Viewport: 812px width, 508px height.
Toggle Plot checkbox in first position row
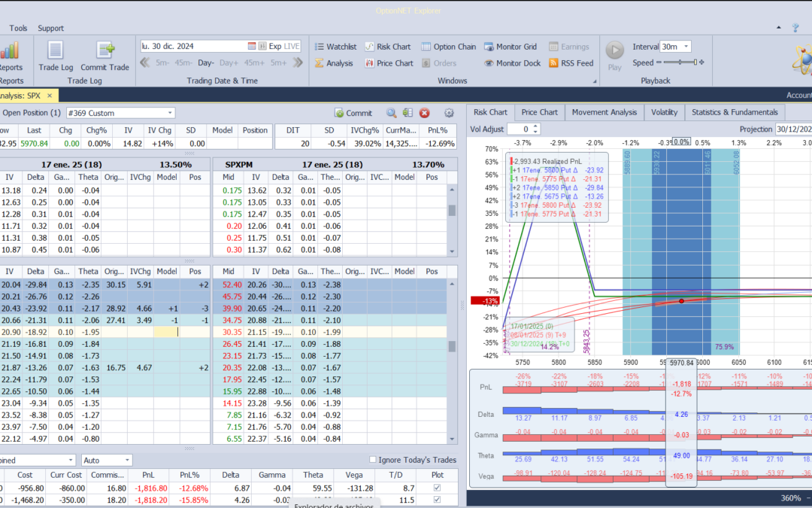(x=438, y=488)
